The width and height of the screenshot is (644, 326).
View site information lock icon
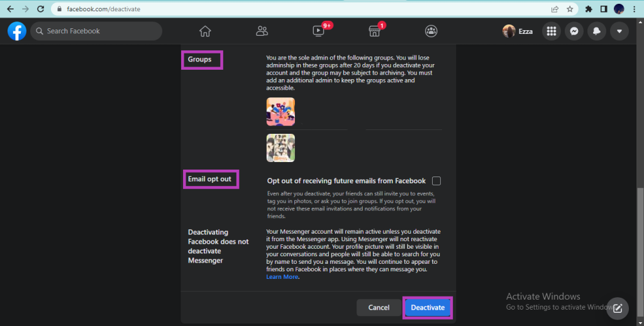click(x=59, y=9)
